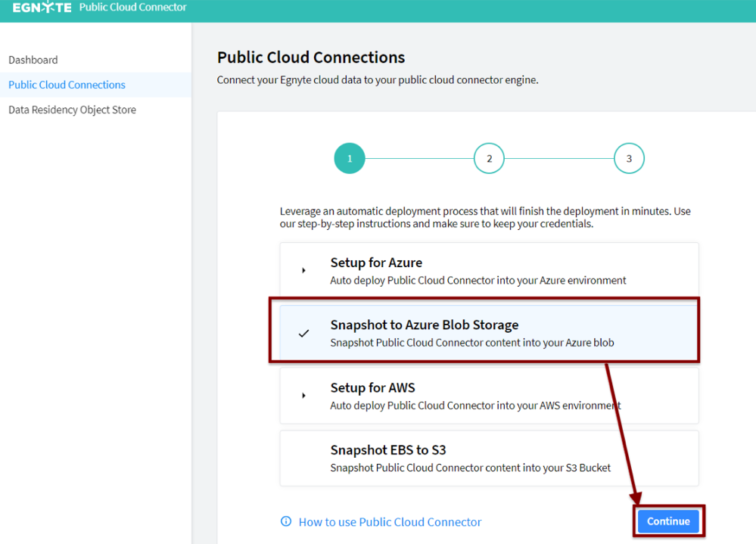
Task: Click the Public Cloud Connections page heading
Action: tap(311, 58)
